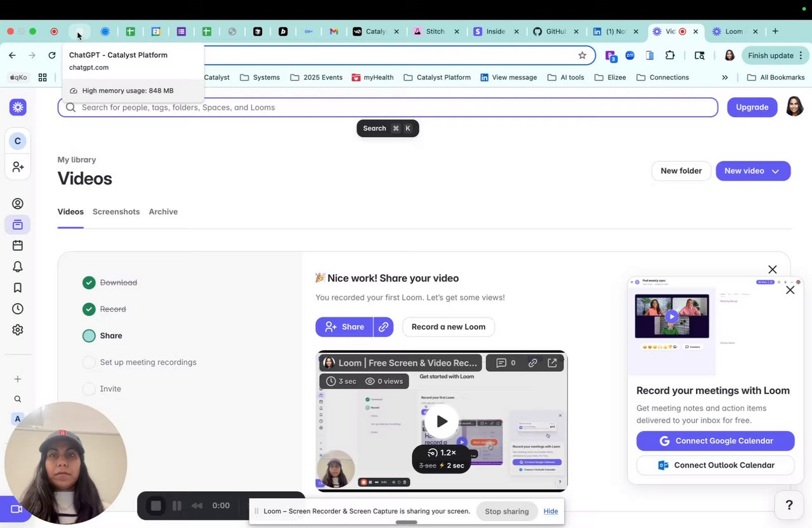Click Connect Outlook Calendar
This screenshot has width=812, height=528.
click(716, 465)
